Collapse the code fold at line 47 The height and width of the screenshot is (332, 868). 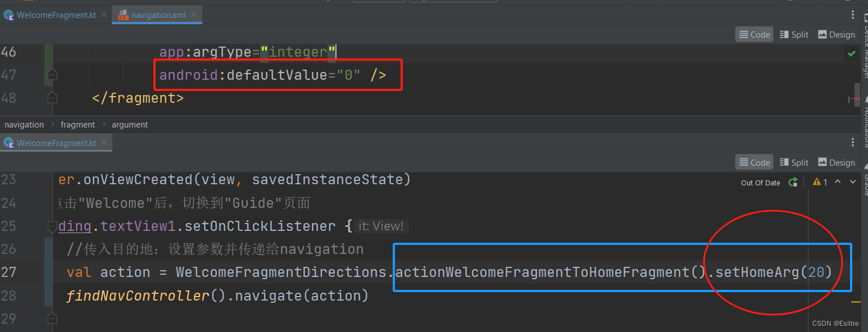click(52, 74)
